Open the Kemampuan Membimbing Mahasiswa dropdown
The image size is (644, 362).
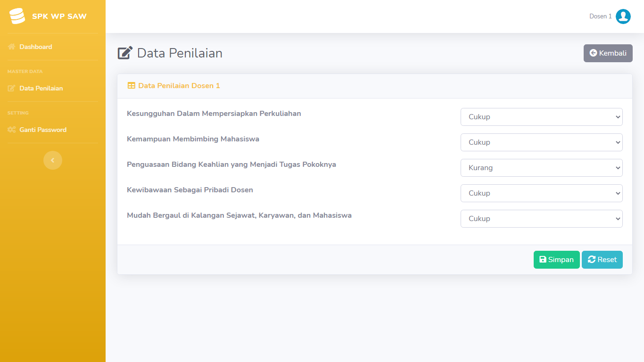click(x=541, y=142)
